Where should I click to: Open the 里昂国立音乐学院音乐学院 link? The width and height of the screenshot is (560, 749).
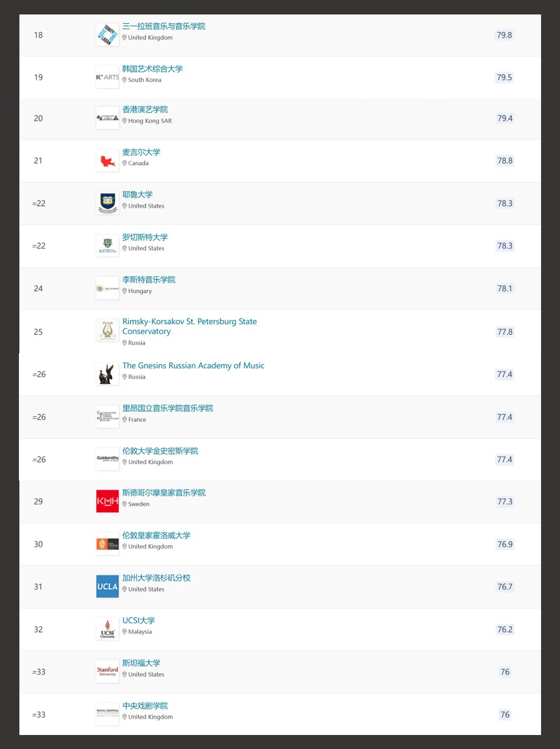(x=168, y=408)
